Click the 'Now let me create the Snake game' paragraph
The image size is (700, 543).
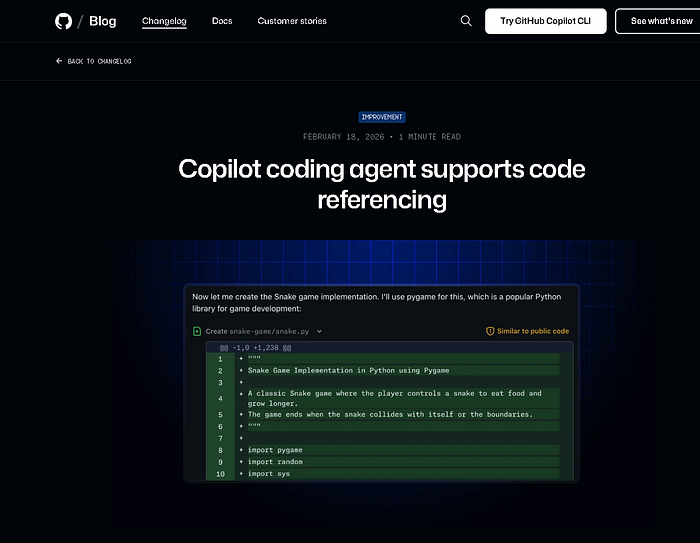[376, 303]
